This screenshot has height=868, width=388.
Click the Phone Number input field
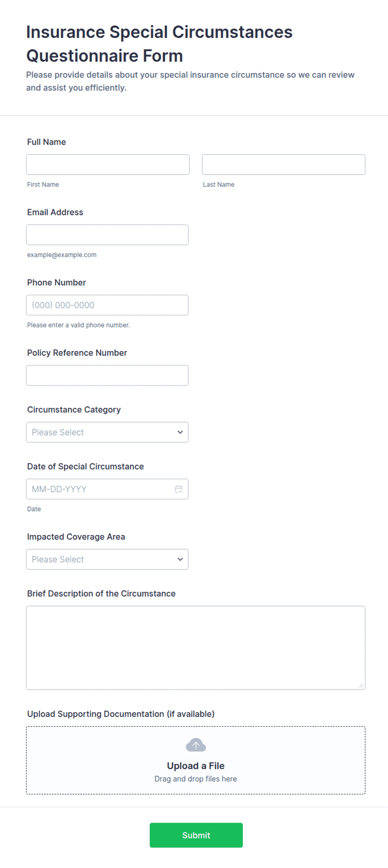(x=107, y=305)
